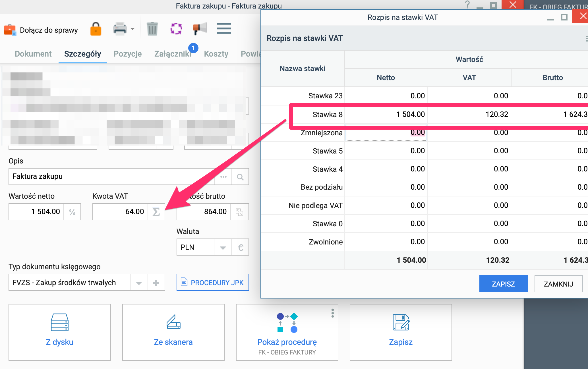
Task: Expand the printer options dropdown arrow
Action: click(x=132, y=29)
